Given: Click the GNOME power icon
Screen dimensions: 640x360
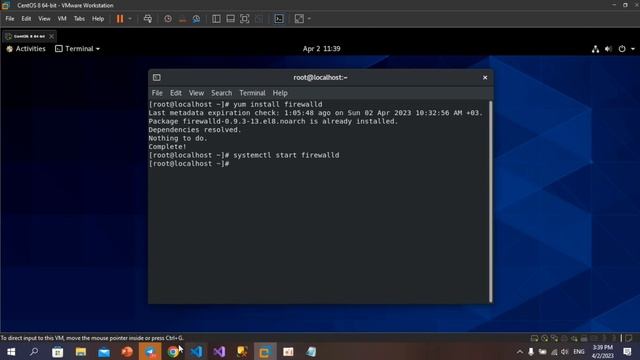Looking at the screenshot, I should point(622,49).
